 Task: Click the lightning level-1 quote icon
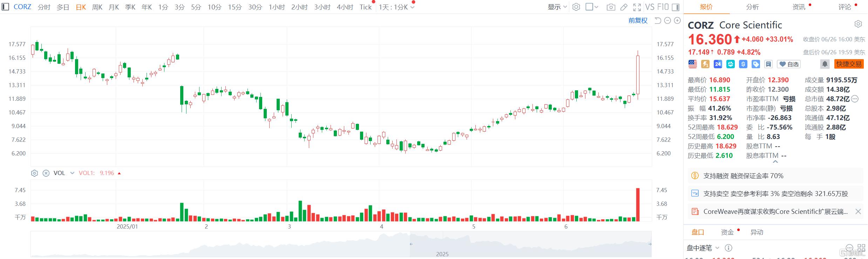[705, 64]
